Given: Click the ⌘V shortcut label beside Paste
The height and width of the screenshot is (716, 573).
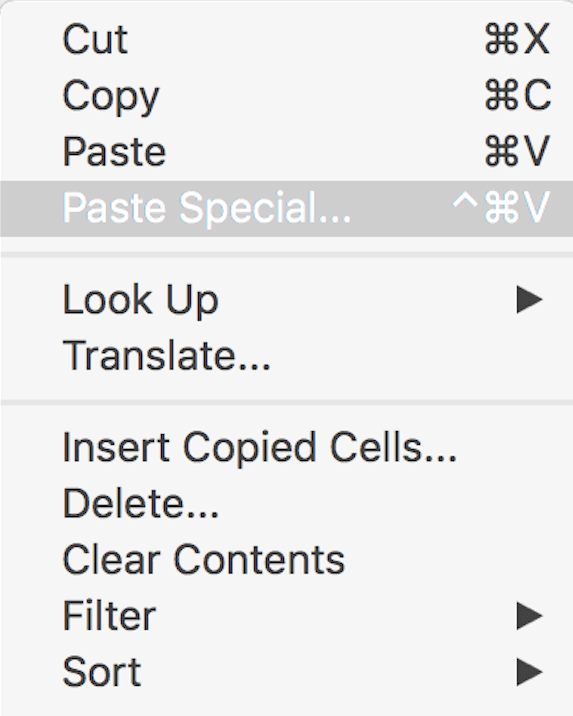Looking at the screenshot, I should [517, 151].
